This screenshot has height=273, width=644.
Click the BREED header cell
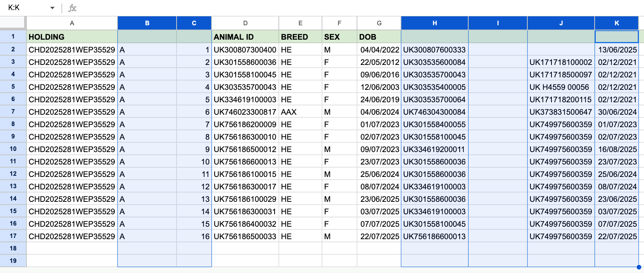pyautogui.click(x=301, y=37)
